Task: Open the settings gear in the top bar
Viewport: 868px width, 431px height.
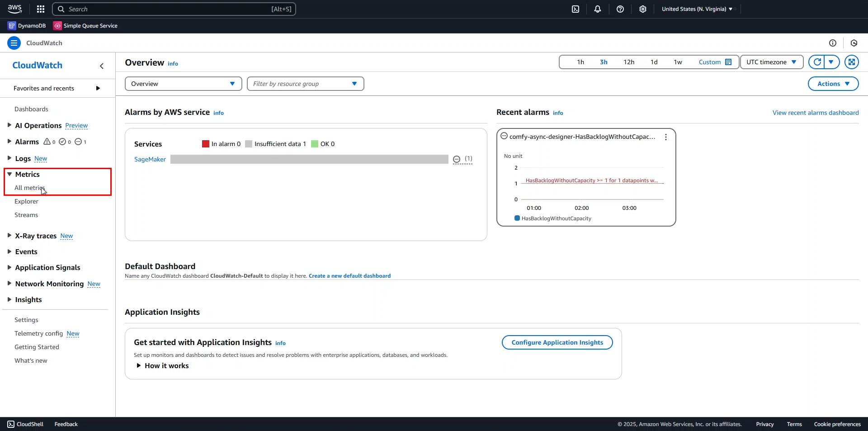Action: coord(643,9)
